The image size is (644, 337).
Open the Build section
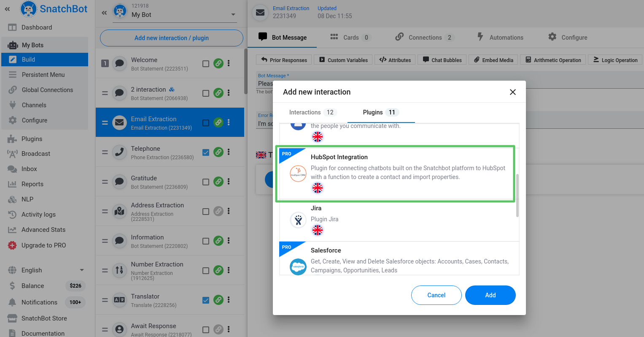45,60
